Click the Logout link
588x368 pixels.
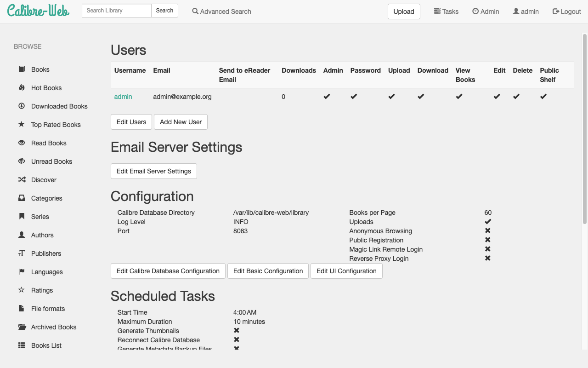click(x=567, y=11)
